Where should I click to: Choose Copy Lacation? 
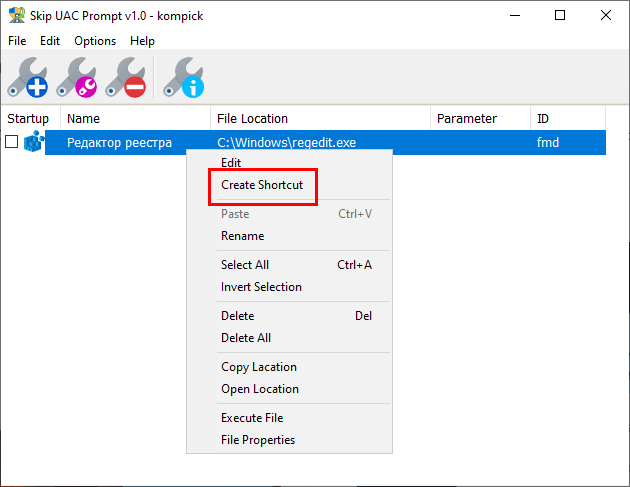click(x=289, y=367)
